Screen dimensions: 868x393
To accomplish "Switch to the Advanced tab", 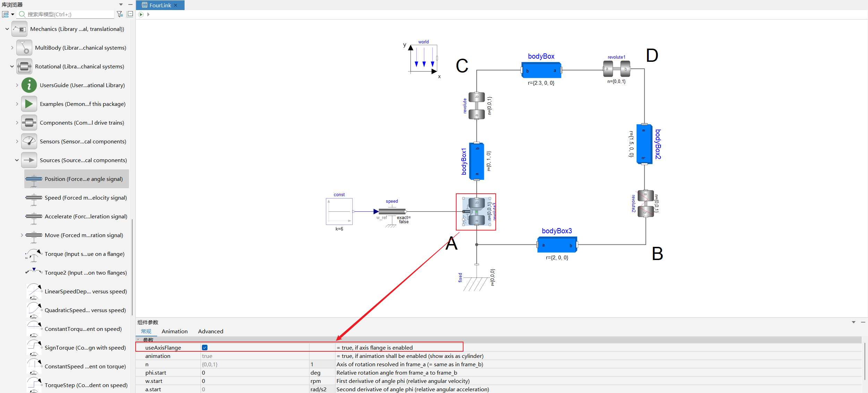I will pyautogui.click(x=211, y=332).
